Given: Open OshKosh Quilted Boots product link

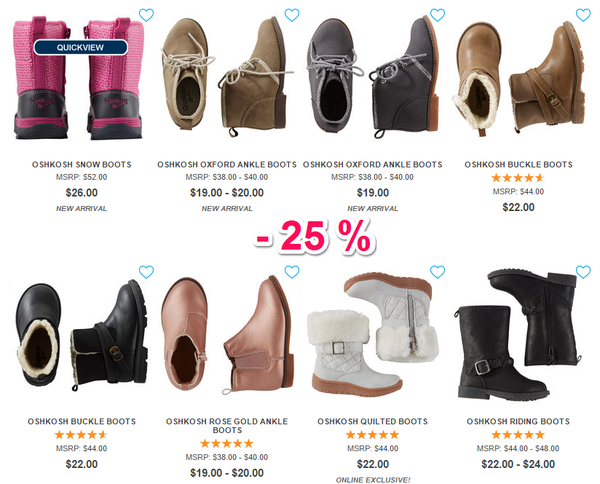Looking at the screenshot, I should (x=372, y=421).
